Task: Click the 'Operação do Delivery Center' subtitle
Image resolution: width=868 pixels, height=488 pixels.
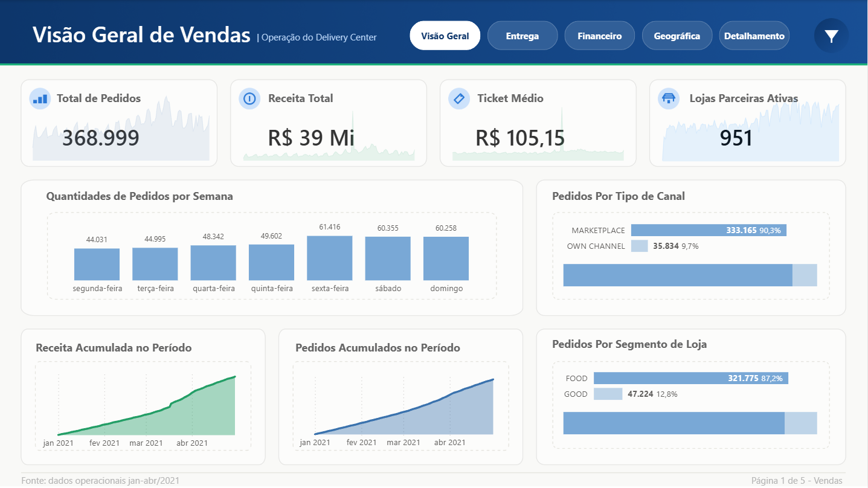Action: [319, 37]
